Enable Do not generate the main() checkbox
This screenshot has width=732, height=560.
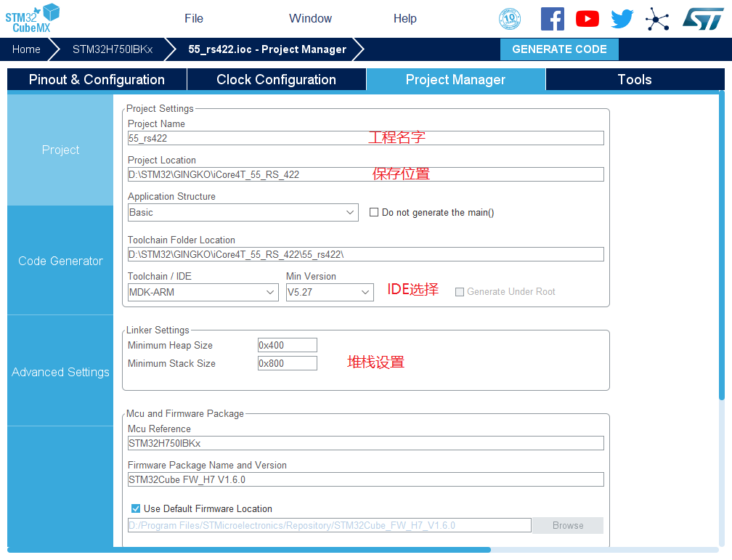click(374, 213)
